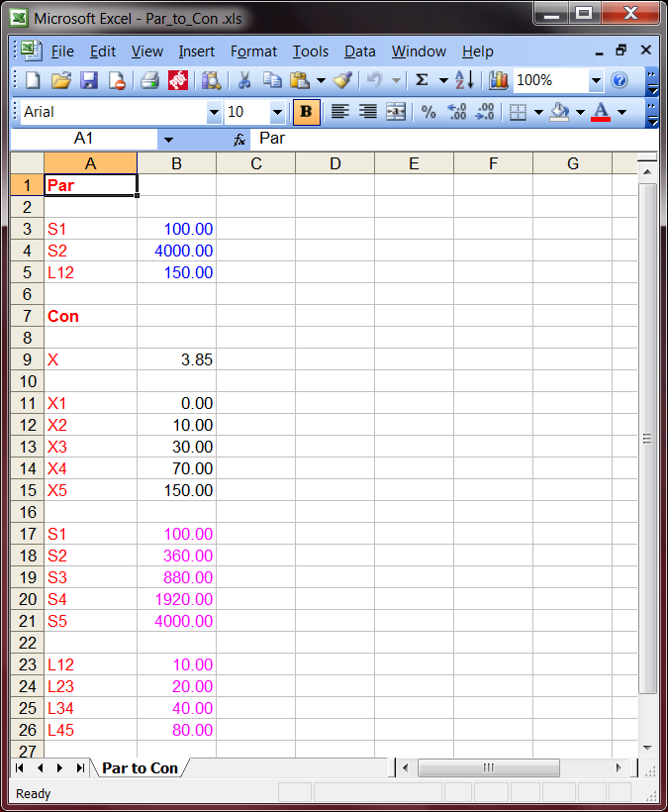Select cell with value 1920.00
Image resolution: width=668 pixels, height=812 pixels.
(177, 599)
